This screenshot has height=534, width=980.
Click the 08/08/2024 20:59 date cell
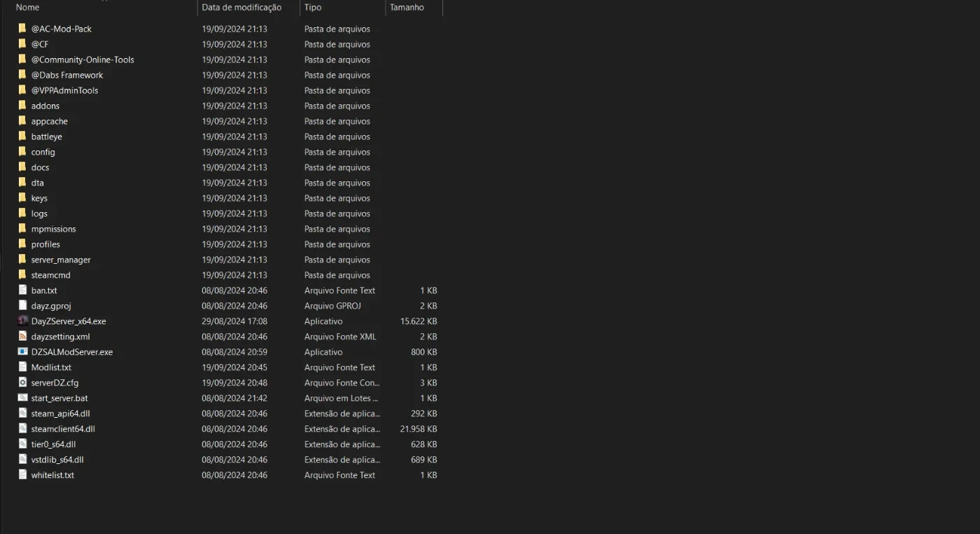[x=234, y=352]
